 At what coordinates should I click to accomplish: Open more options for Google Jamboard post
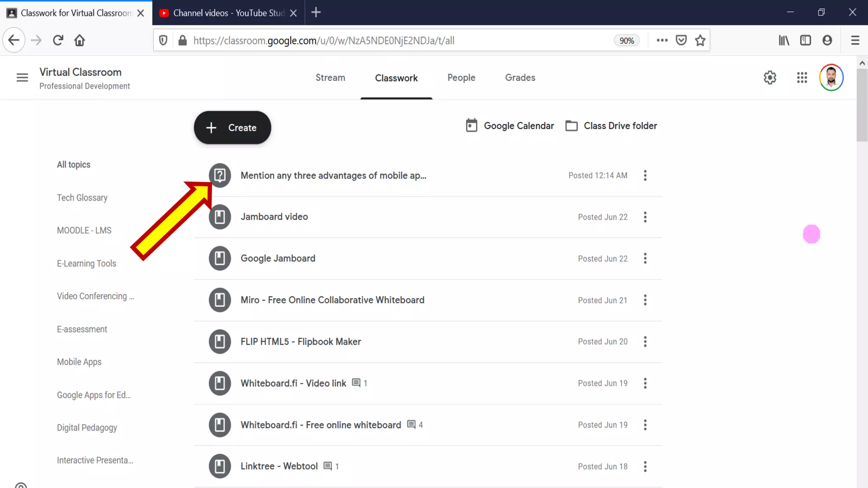tap(645, 258)
